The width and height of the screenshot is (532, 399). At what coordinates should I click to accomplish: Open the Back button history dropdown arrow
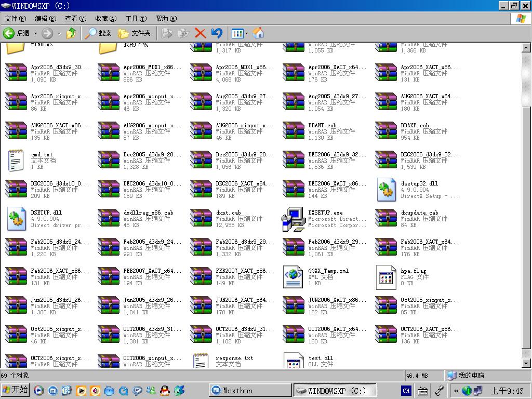pyautogui.click(x=35, y=33)
